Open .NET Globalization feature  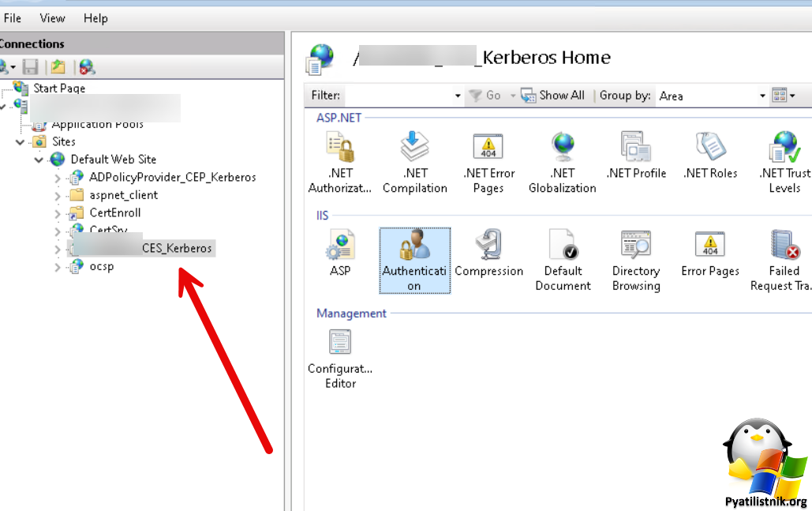[x=563, y=162]
